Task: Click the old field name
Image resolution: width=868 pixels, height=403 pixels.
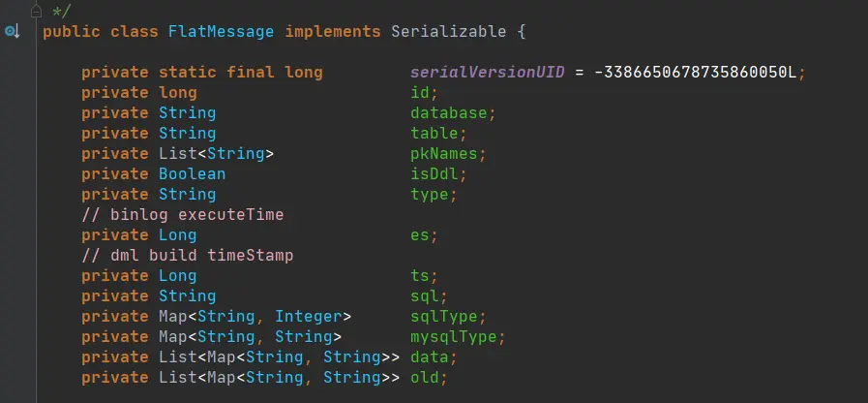Action: (x=425, y=378)
